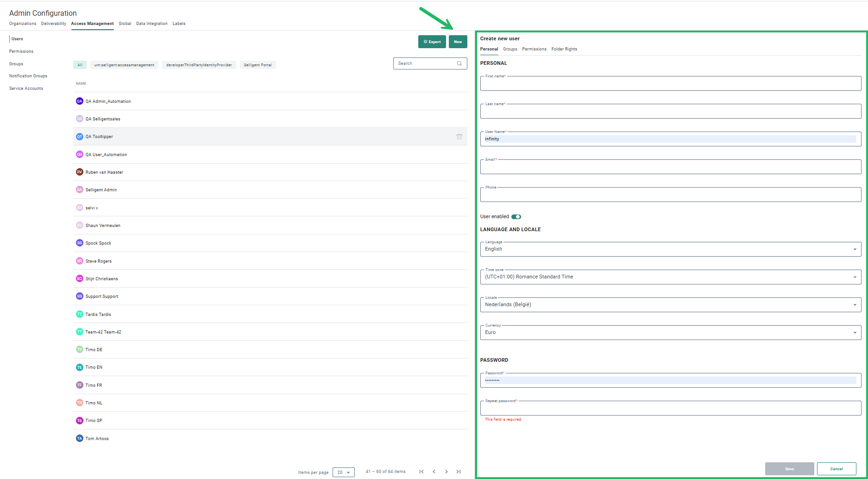Click the delete trash icon for QA Tooltipper
Viewport: 868px width, 479px height.
point(459,137)
